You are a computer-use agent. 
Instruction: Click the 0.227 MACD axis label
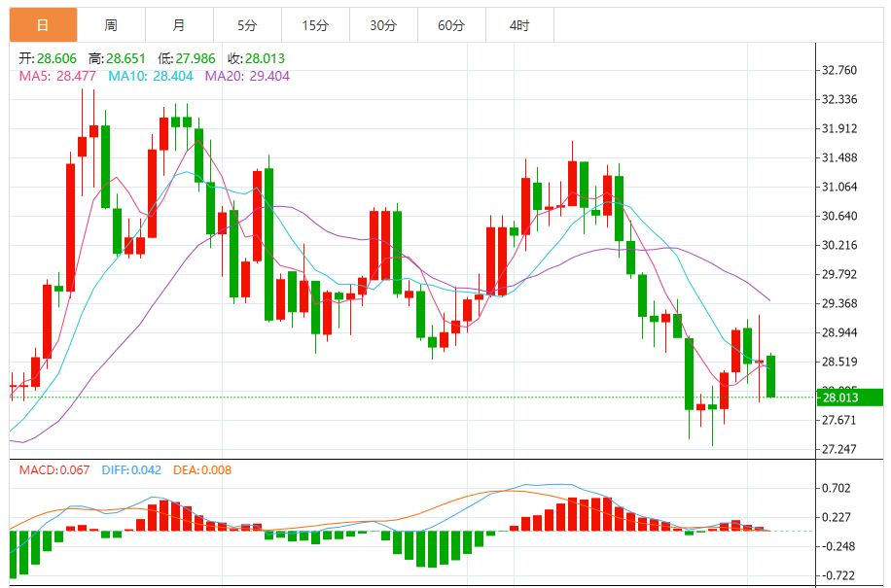tap(837, 517)
